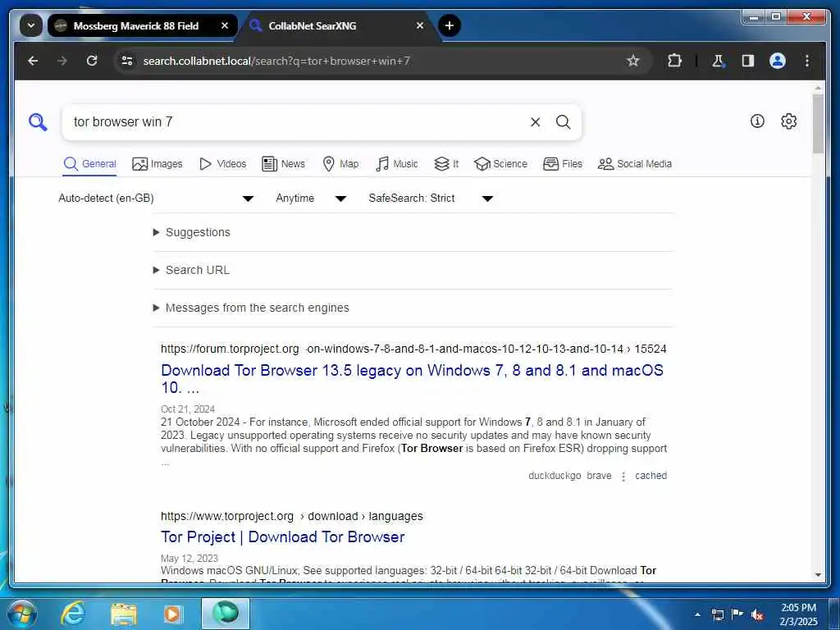Bookmark this page with the star
The width and height of the screenshot is (840, 630).
coord(633,61)
